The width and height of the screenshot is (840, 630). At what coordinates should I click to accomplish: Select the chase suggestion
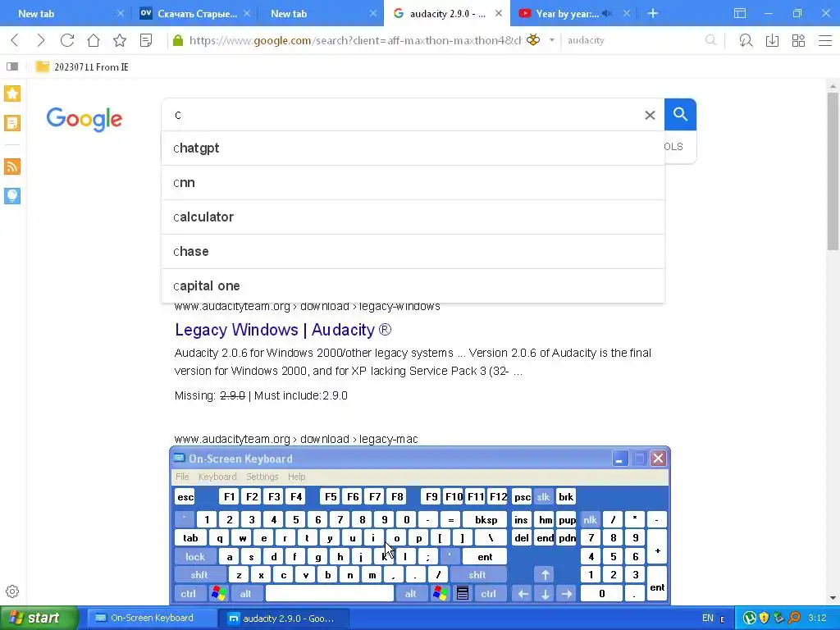(413, 251)
